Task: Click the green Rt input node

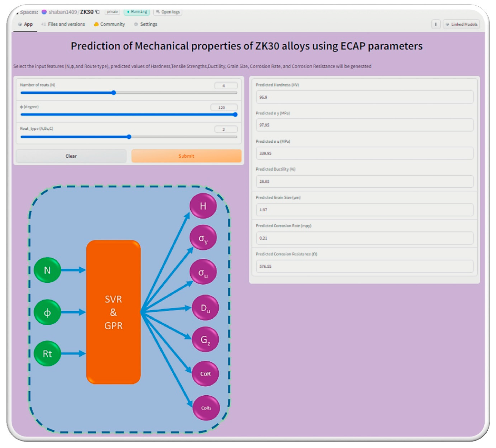Action: 47,354
